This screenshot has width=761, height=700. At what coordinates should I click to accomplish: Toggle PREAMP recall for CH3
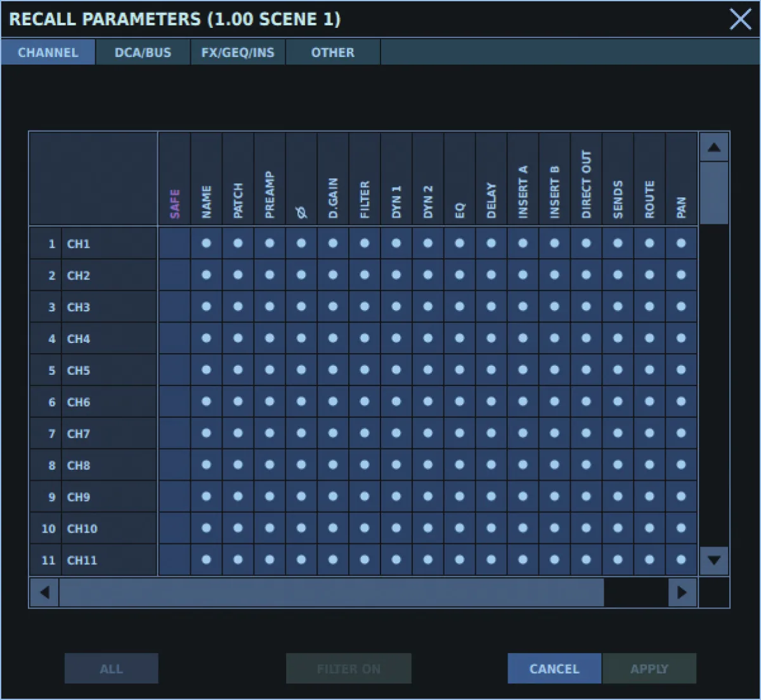tap(270, 307)
